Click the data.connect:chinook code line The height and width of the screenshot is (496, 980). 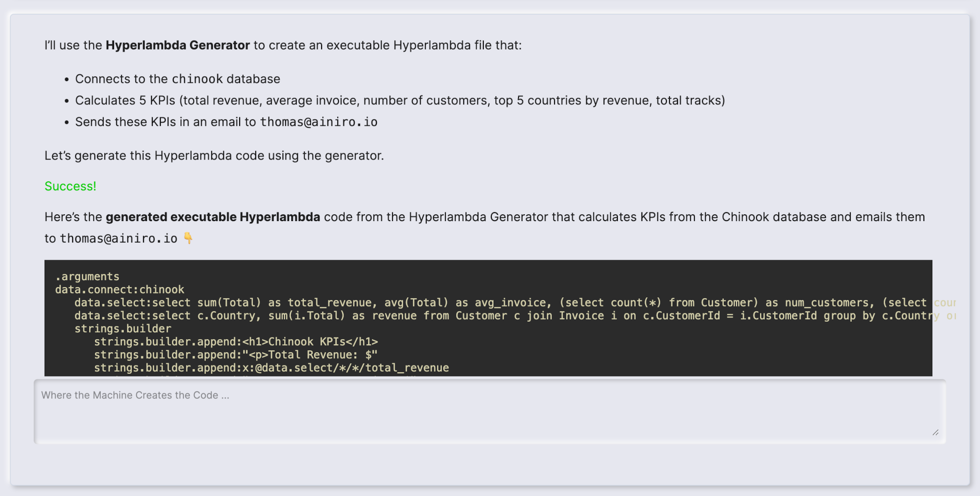(x=119, y=289)
